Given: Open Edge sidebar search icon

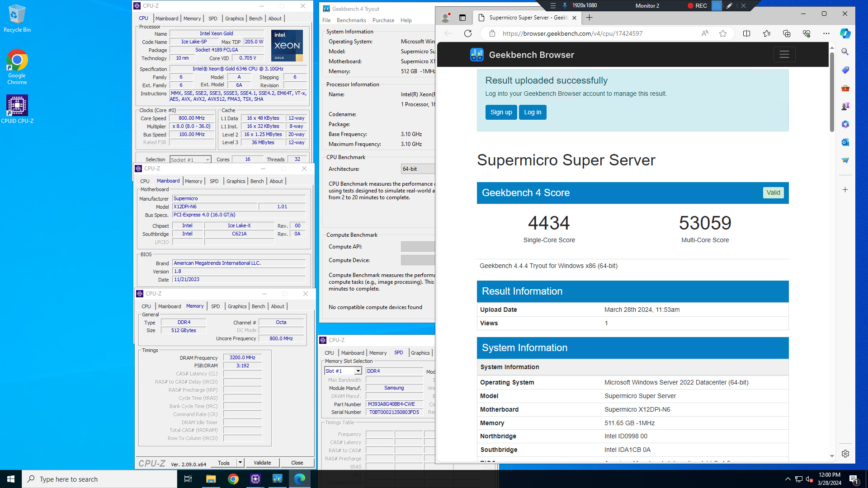Looking at the screenshot, I should (845, 52).
